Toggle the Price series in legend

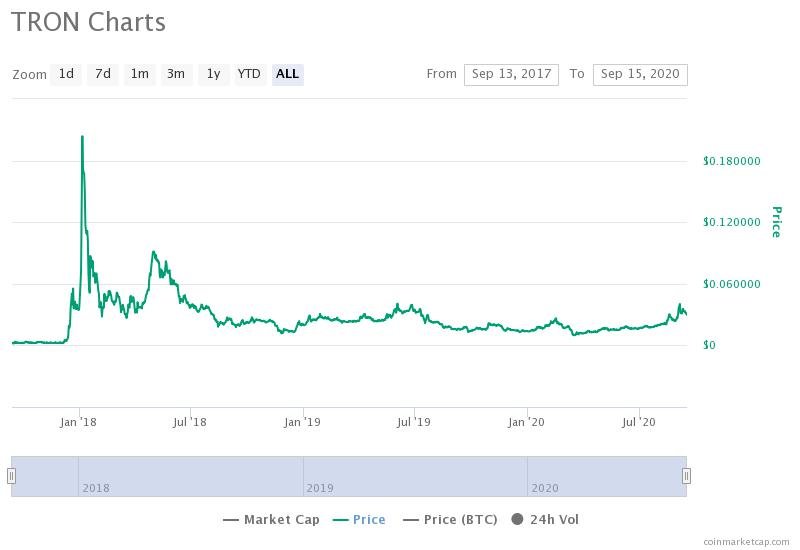point(359,520)
